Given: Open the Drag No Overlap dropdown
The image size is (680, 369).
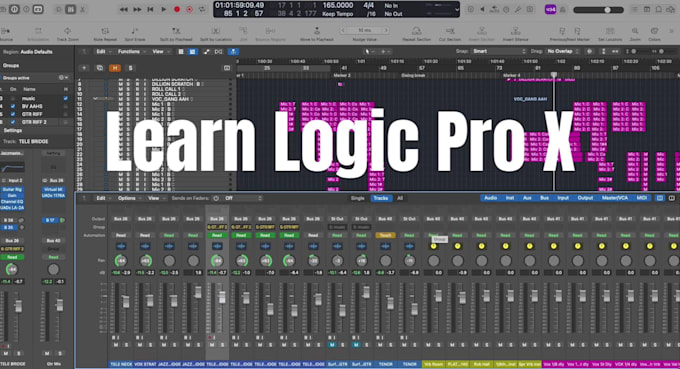Looking at the screenshot, I should (x=562, y=51).
